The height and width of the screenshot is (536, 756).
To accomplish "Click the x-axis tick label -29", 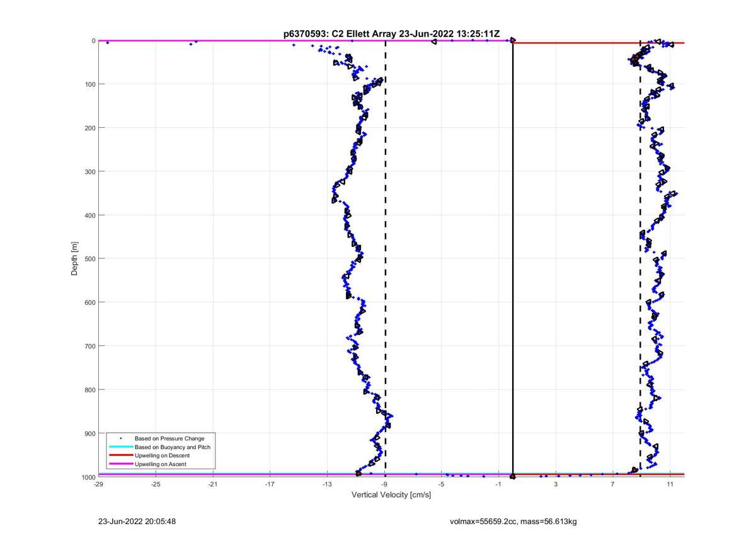I will click(98, 484).
